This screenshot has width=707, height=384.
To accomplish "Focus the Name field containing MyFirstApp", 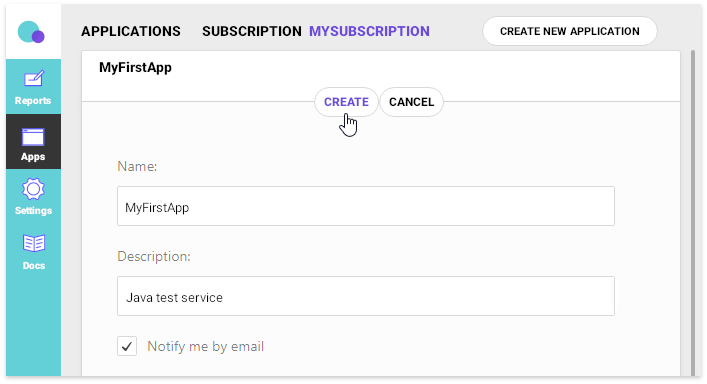I will pyautogui.click(x=366, y=206).
